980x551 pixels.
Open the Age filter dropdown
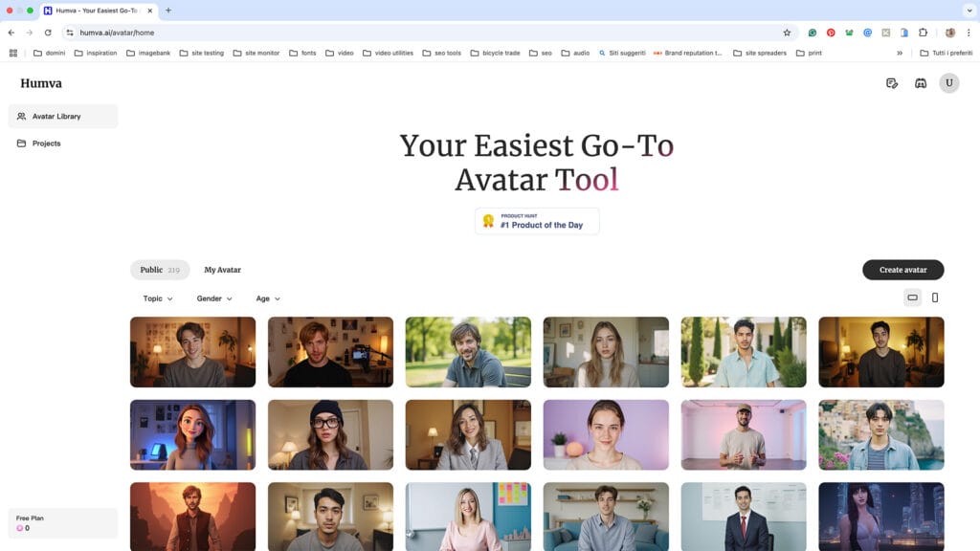[x=267, y=298]
